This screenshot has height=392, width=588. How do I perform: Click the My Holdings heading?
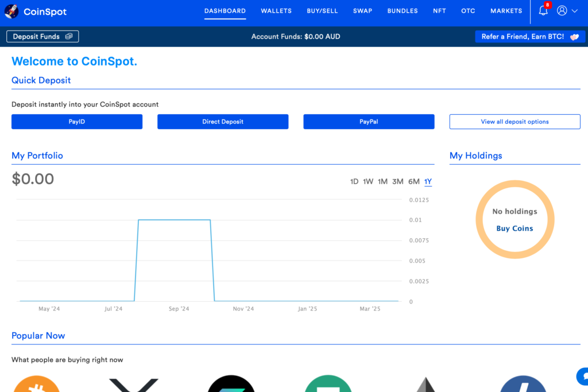475,156
